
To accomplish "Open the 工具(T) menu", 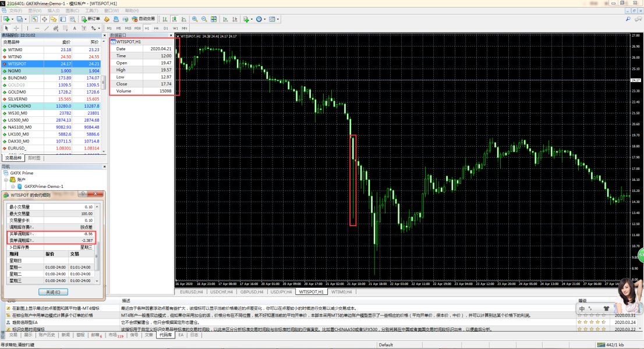I will tap(91, 10).
